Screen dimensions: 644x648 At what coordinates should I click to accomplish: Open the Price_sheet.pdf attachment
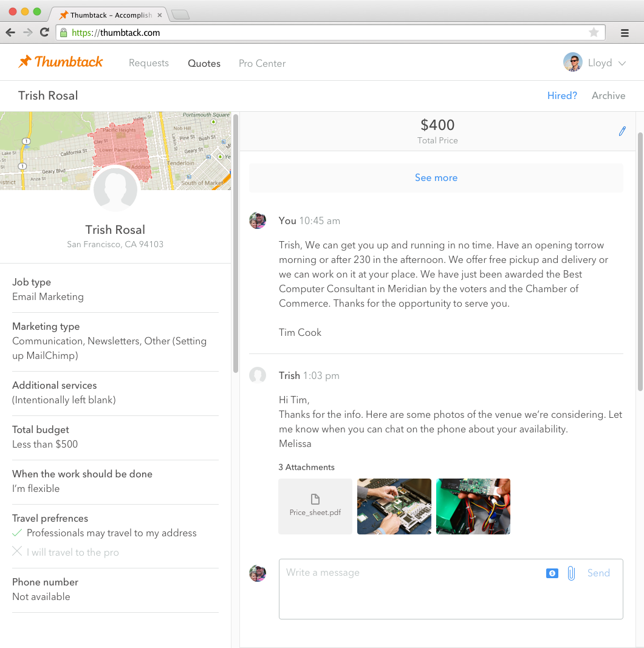click(315, 506)
